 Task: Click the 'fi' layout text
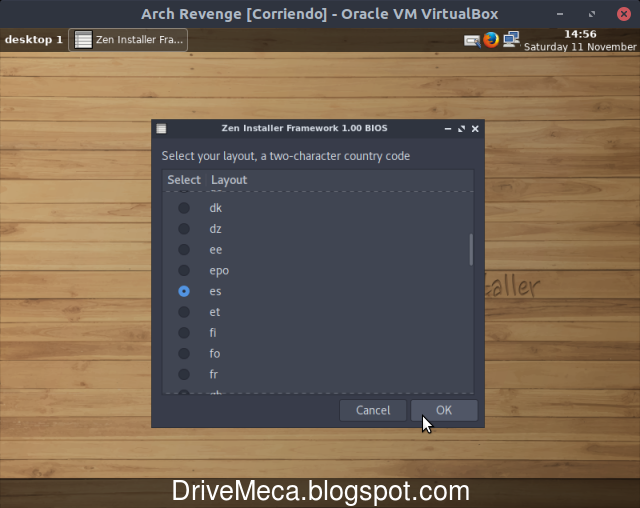(x=213, y=333)
